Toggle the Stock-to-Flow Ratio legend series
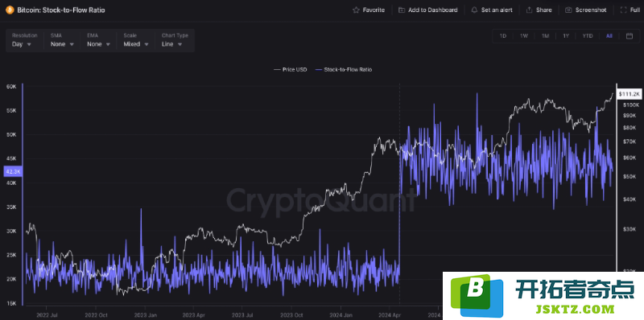644x320 pixels. (344, 70)
